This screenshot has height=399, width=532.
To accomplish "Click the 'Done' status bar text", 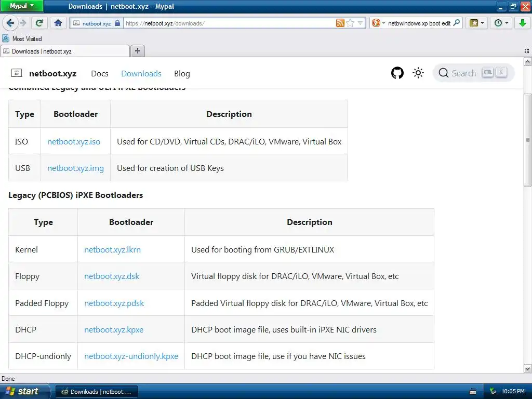I will pyautogui.click(x=8, y=379).
